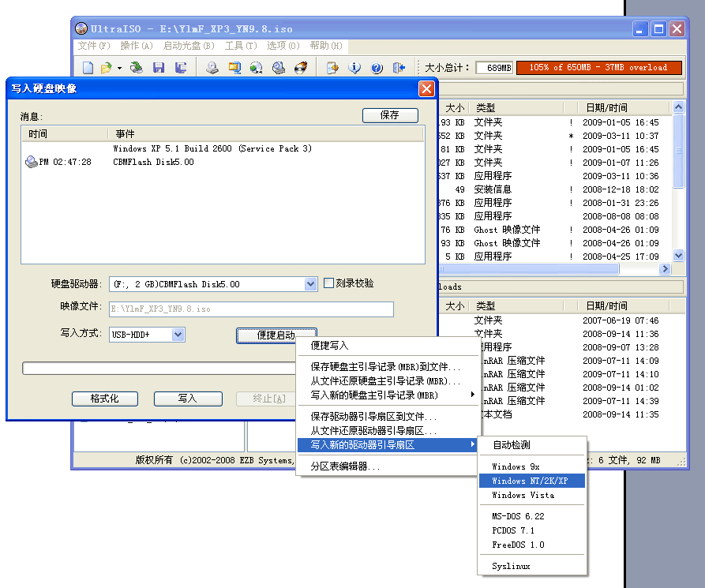The image size is (705, 588).
Task: Click the Properties toolbar icon
Action: (x=332, y=68)
